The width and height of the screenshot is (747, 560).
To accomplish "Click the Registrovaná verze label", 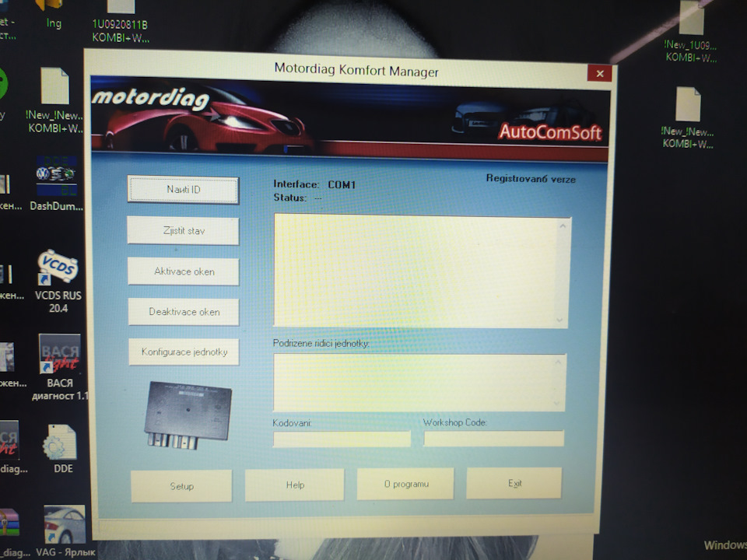I will pos(531,179).
